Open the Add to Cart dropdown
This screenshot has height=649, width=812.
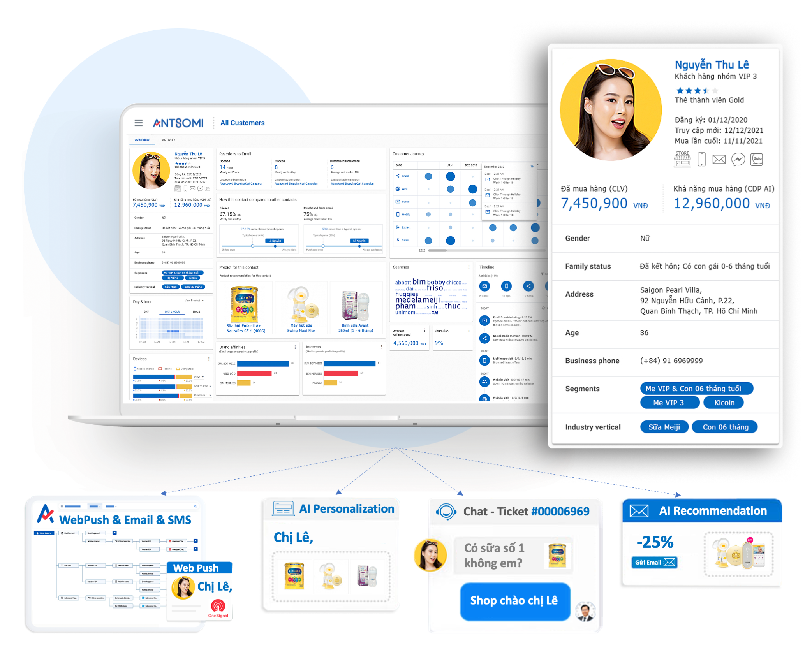coord(202,386)
